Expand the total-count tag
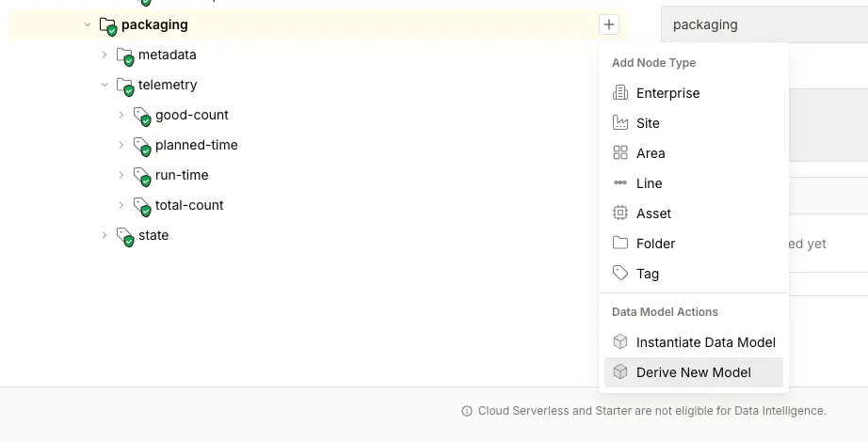 tap(121, 205)
